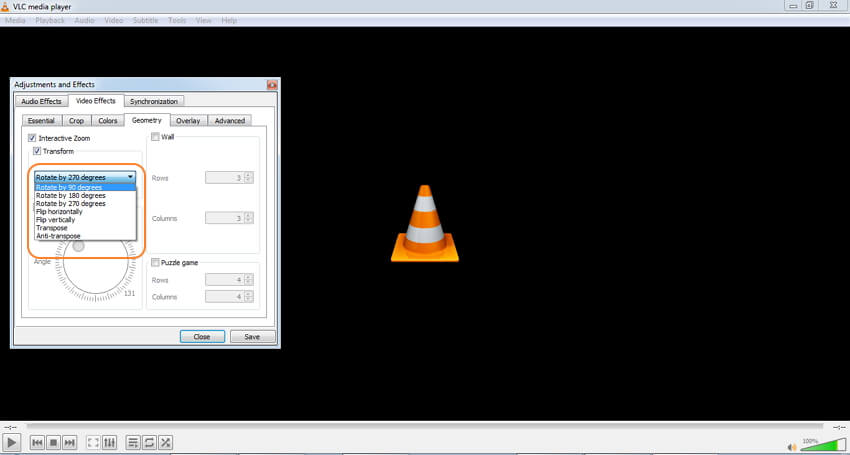Switch to Video Effects tab
Viewport: 850px width, 455px height.
click(x=95, y=101)
